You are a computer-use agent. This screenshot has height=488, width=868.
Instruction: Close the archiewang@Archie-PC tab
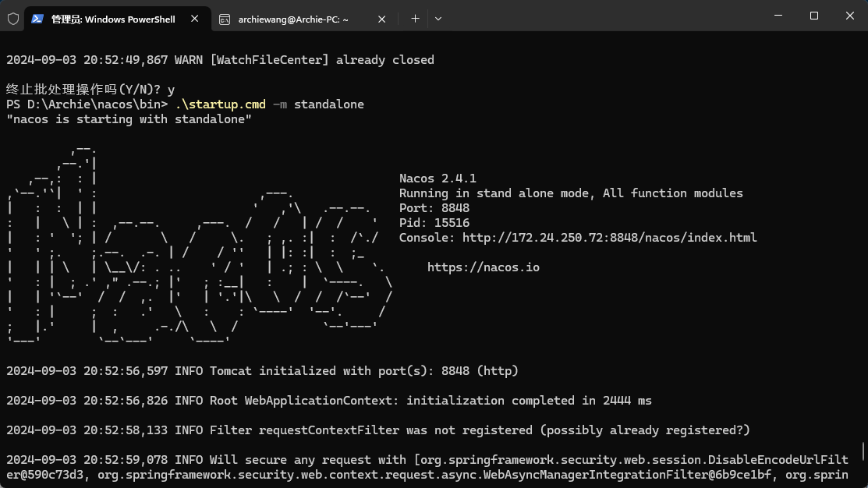[x=381, y=19]
